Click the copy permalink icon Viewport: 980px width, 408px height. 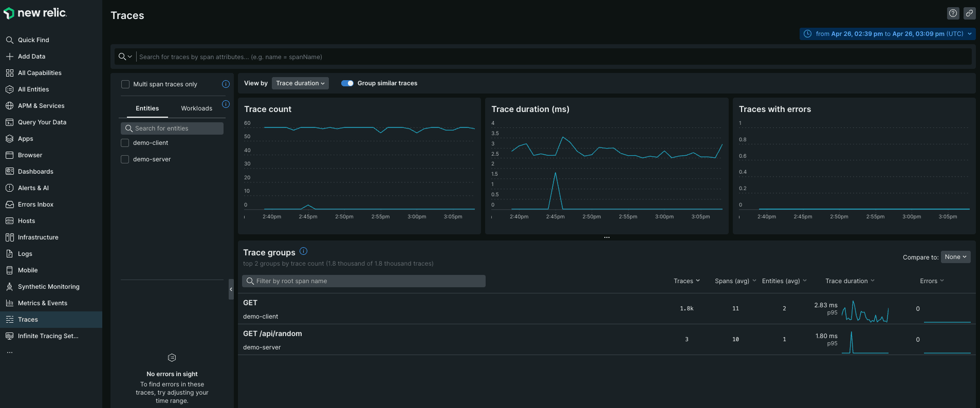pyautogui.click(x=969, y=13)
